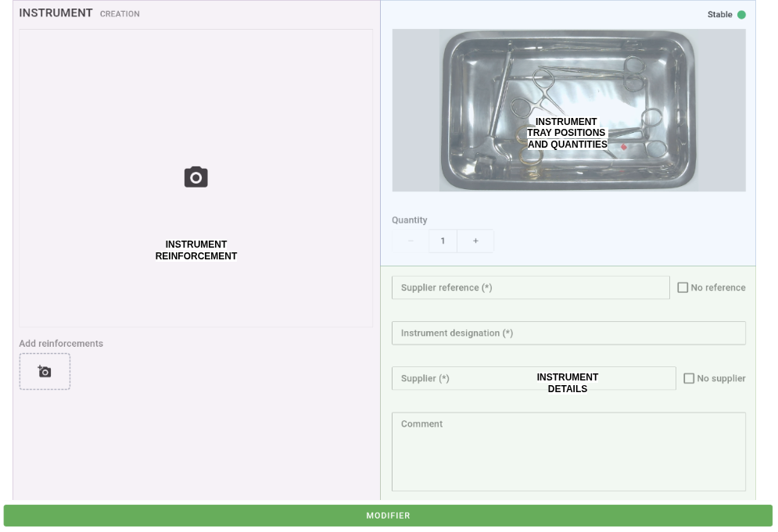This screenshot has width=778, height=532.
Task: Increase quantity with the plus button
Action: 475,241
